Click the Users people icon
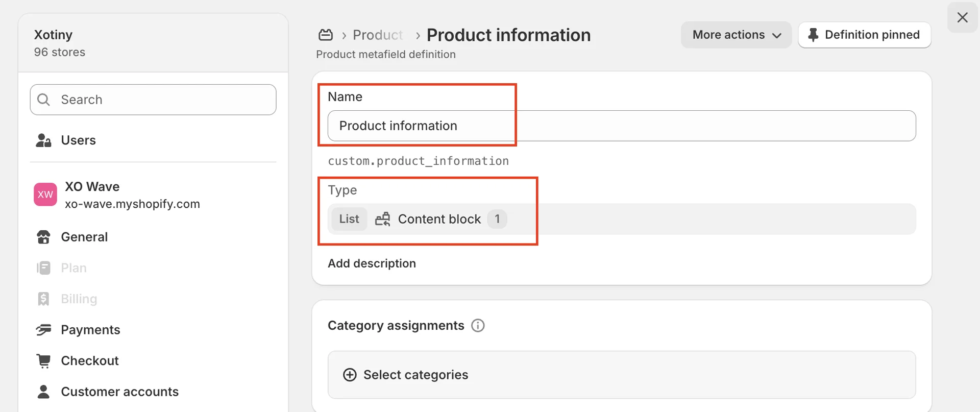This screenshot has width=980, height=412. pos(44,140)
